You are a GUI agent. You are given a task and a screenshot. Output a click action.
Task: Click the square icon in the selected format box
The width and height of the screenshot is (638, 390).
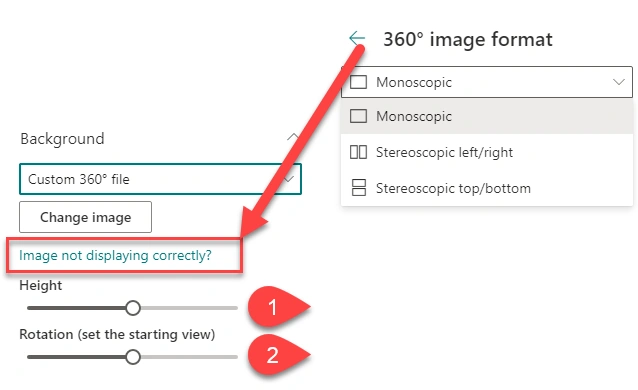point(358,82)
